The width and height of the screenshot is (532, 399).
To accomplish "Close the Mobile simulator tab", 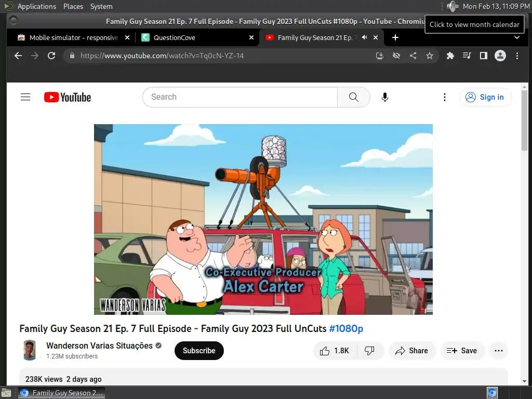I will [x=127, y=37].
